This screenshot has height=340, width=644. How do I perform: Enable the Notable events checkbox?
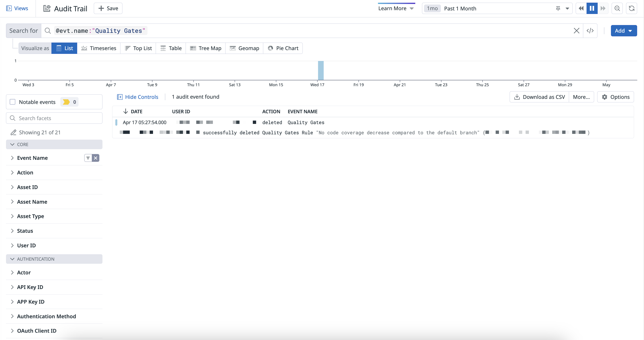tap(12, 102)
